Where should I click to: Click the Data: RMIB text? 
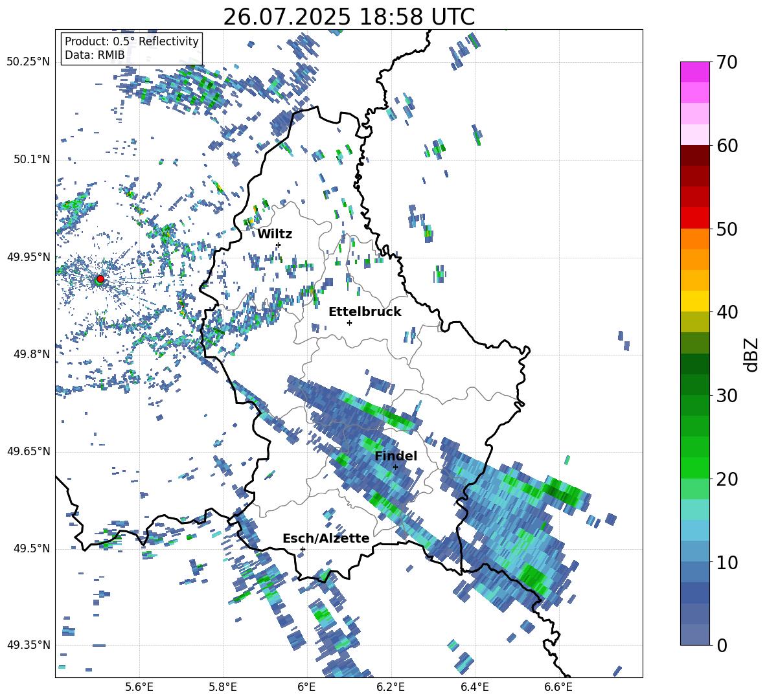(95, 55)
